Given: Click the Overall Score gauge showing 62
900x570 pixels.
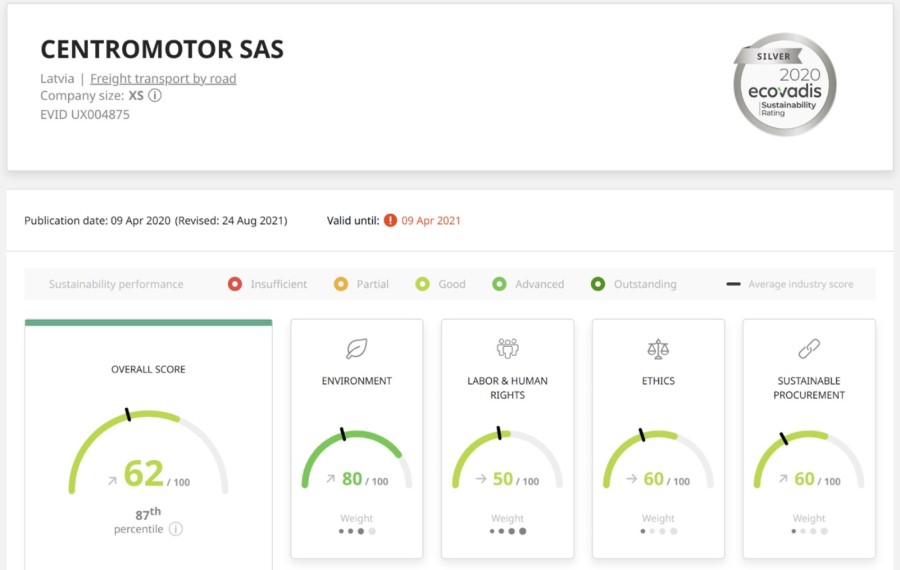Looking at the screenshot, I should click(148, 455).
